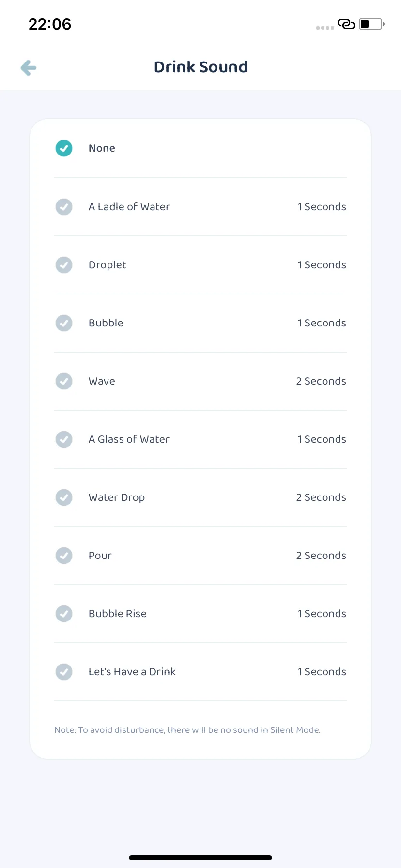Tap the Wave 2 Seconds duration

point(321,381)
